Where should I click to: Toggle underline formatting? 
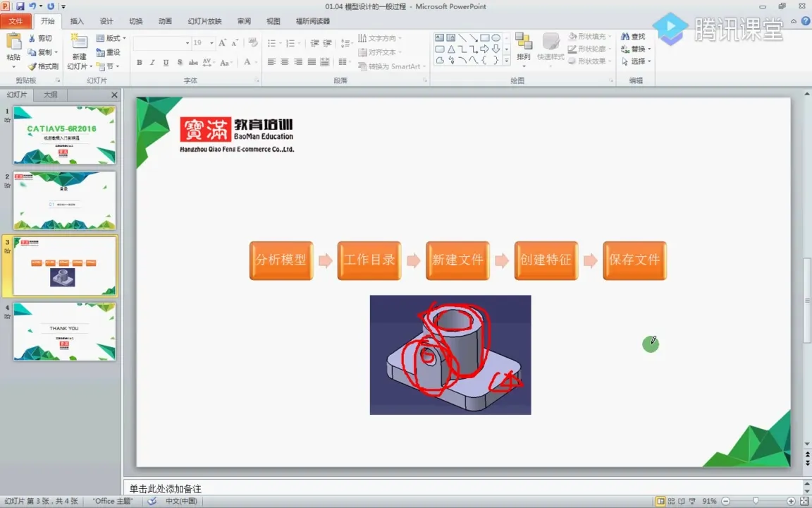164,63
